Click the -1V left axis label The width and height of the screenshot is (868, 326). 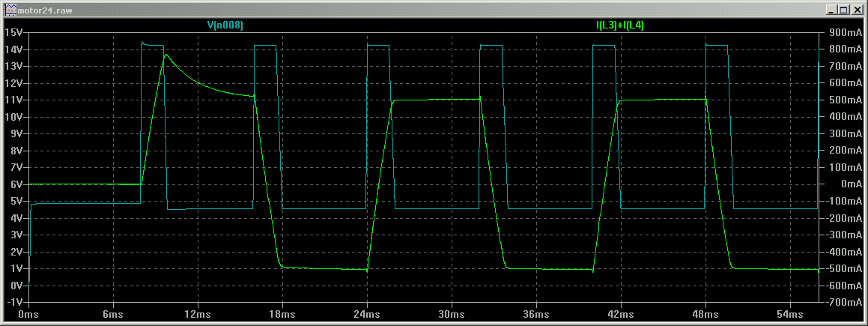(x=13, y=302)
